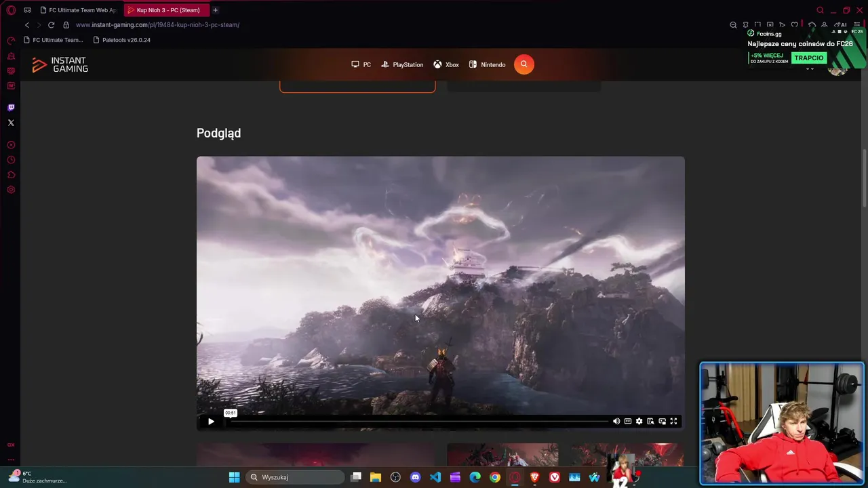Open the Paletools v26.0.24 bookmark
The width and height of the screenshot is (868, 488).
coord(121,40)
